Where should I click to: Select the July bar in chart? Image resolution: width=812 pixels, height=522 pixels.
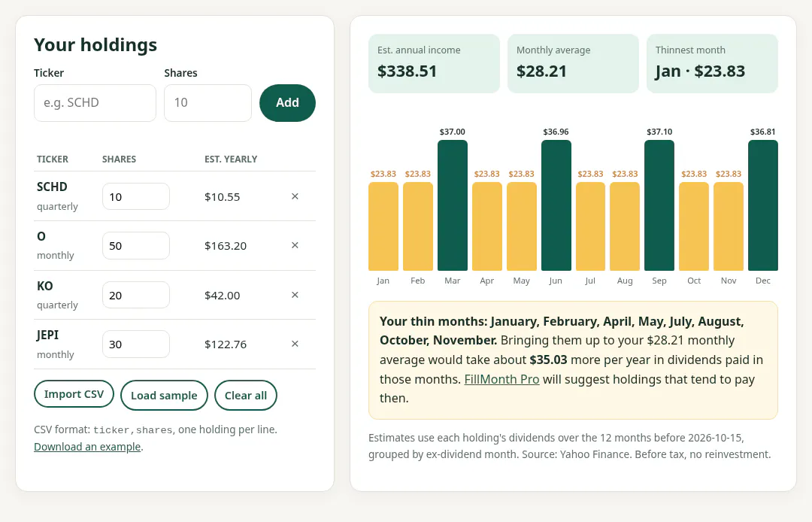coord(590,226)
